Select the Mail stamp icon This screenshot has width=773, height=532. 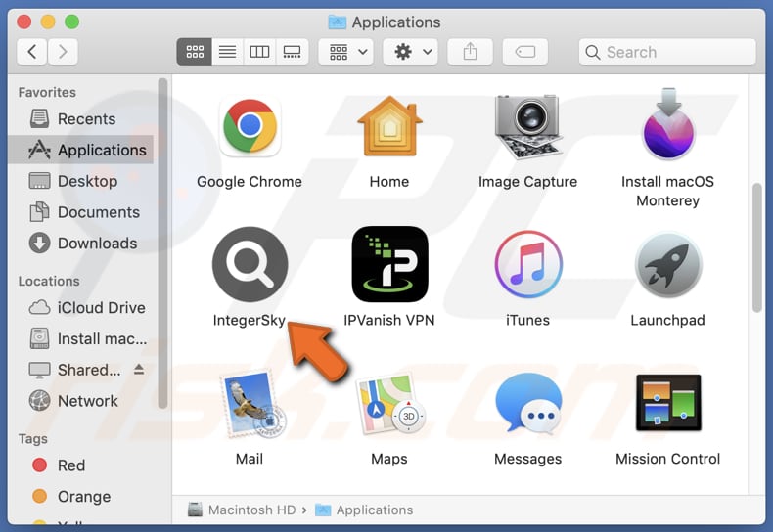[x=251, y=404]
